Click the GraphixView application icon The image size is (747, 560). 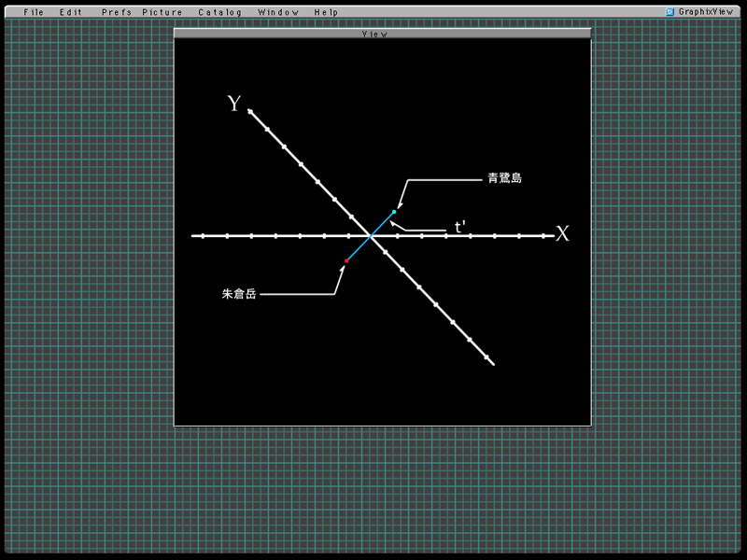669,12
